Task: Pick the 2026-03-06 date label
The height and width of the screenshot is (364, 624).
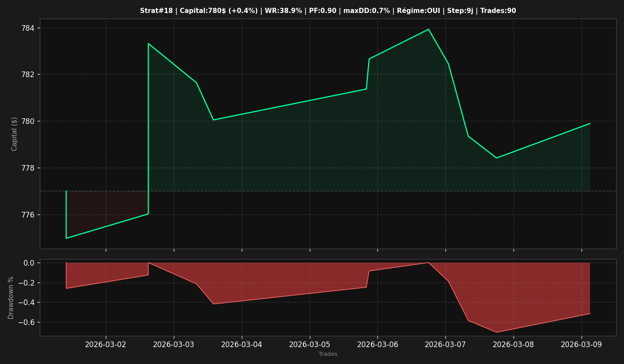Action: click(x=377, y=344)
